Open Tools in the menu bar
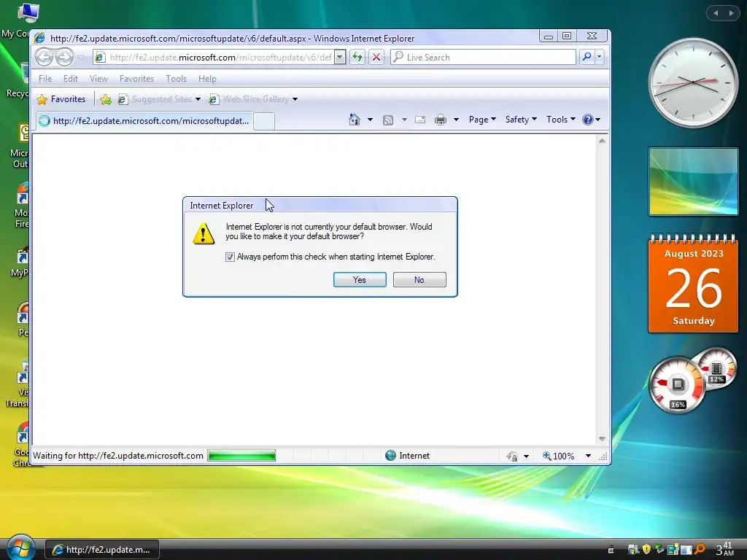Screen dimensions: 747x560 pyautogui.click(x=176, y=79)
